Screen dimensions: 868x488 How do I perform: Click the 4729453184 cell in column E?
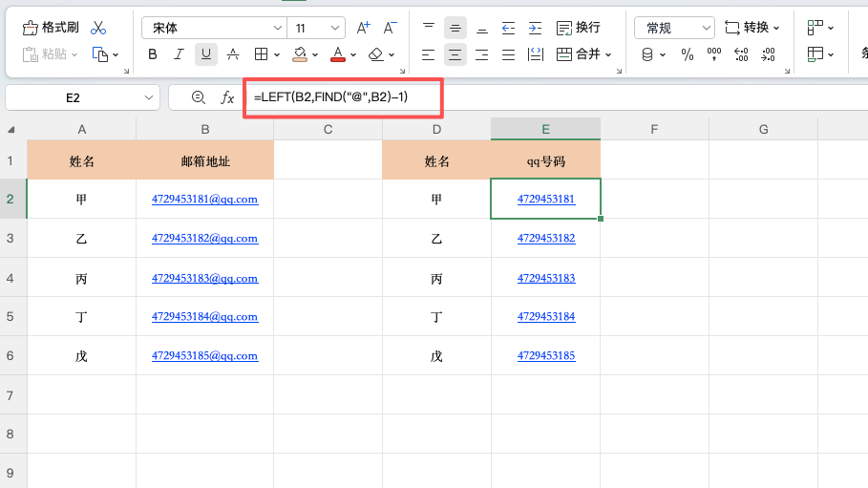click(546, 316)
